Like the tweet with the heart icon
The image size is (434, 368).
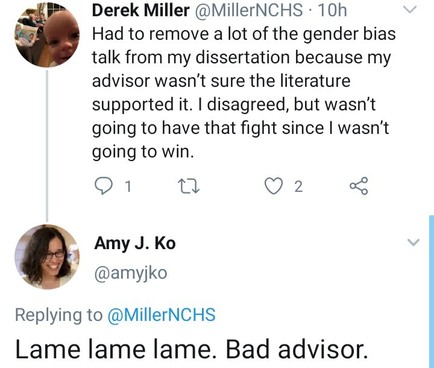click(273, 186)
